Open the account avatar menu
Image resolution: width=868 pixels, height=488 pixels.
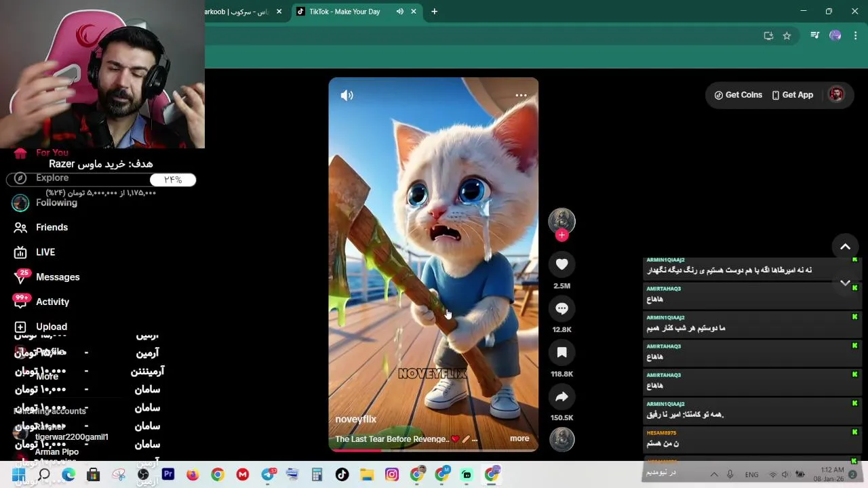[x=836, y=94]
